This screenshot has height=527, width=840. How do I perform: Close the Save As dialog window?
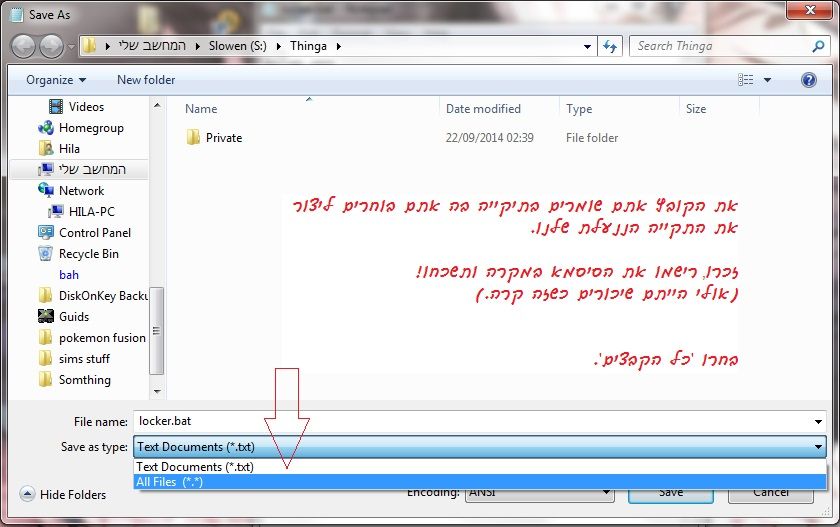pos(809,10)
